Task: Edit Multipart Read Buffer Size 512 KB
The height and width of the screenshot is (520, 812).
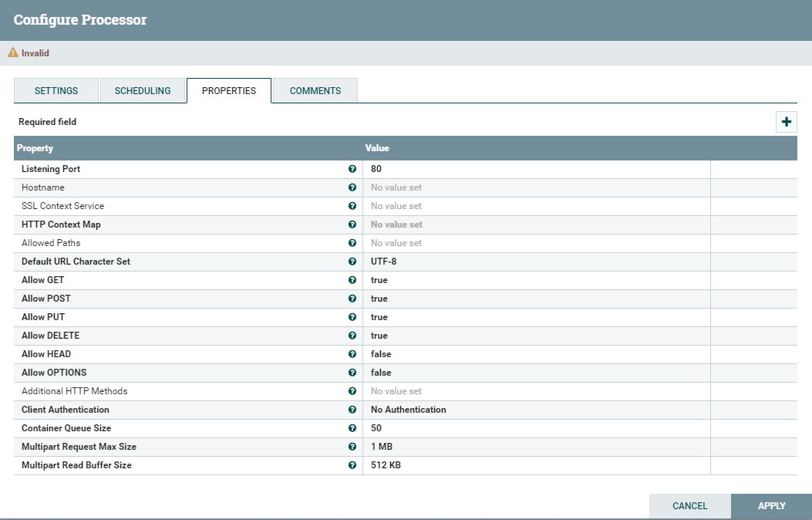Action: [537, 465]
